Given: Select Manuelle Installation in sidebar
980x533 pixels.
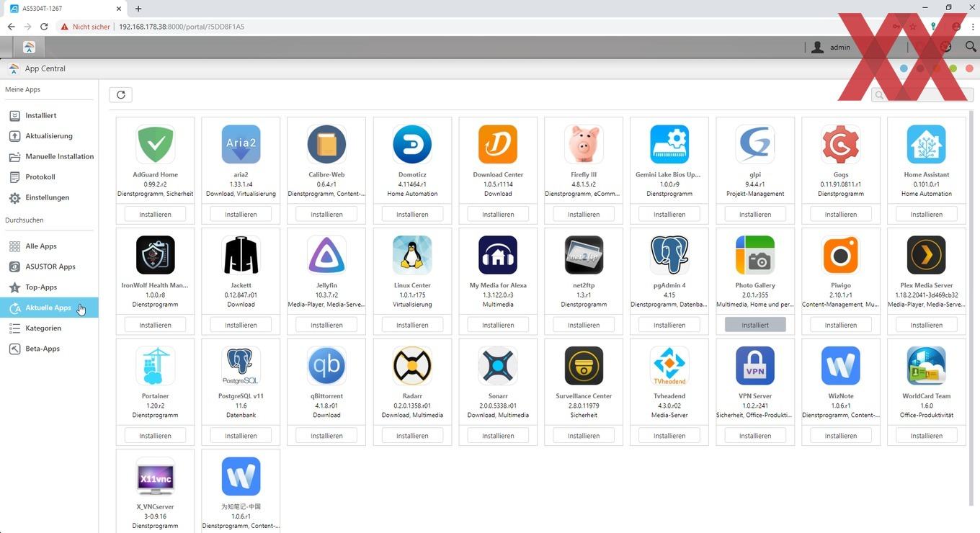Looking at the screenshot, I should (49, 156).
